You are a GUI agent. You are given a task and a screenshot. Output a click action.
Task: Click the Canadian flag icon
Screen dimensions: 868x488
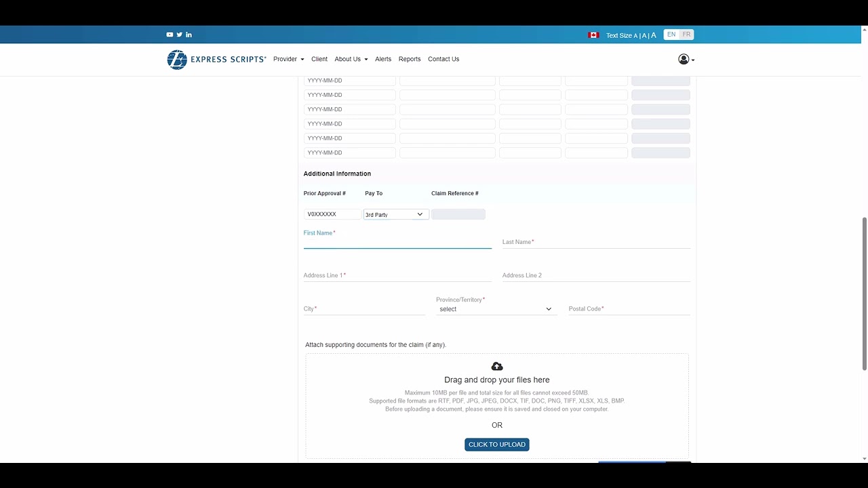coord(593,35)
